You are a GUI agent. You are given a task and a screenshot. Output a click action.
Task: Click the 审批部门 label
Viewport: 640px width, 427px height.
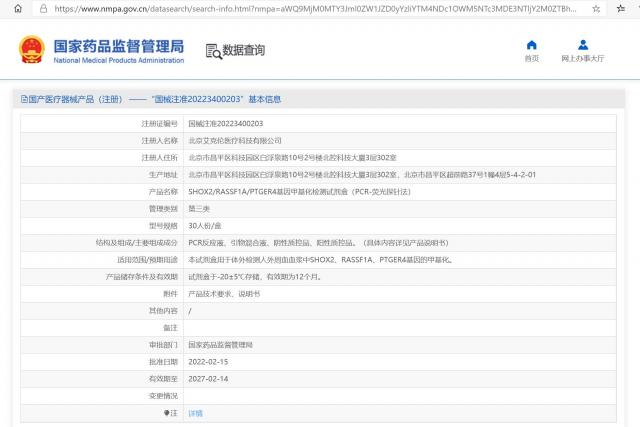pyautogui.click(x=163, y=345)
